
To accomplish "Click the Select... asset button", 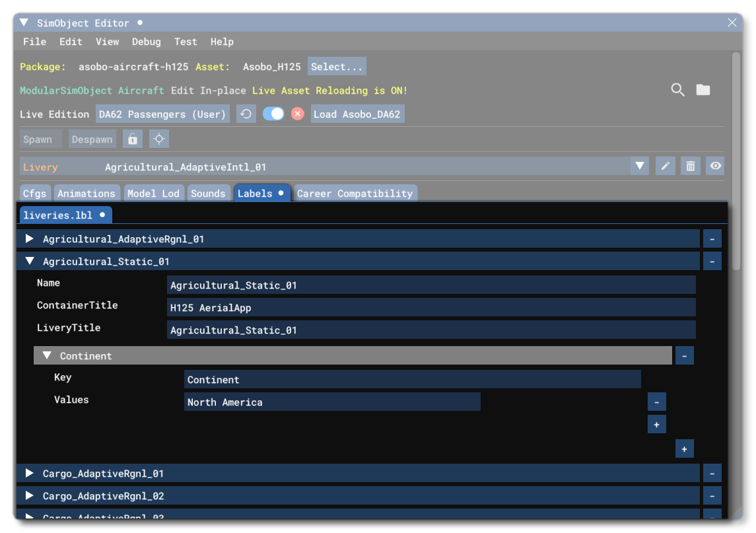I will (x=337, y=67).
